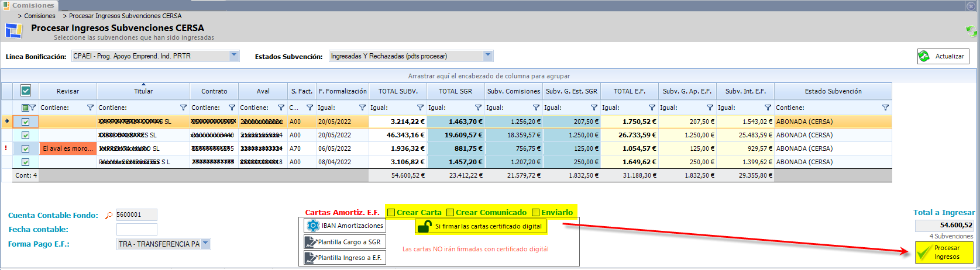Open the filter funnel for Titular column

tap(183, 108)
